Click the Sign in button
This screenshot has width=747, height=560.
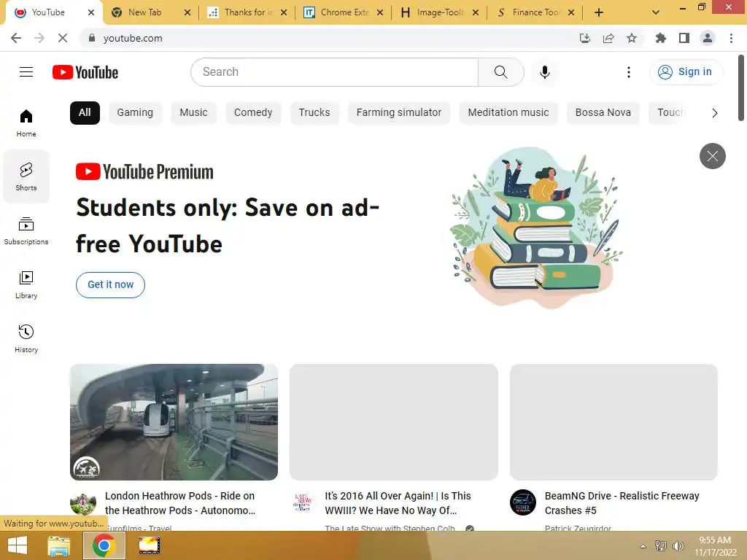click(686, 72)
